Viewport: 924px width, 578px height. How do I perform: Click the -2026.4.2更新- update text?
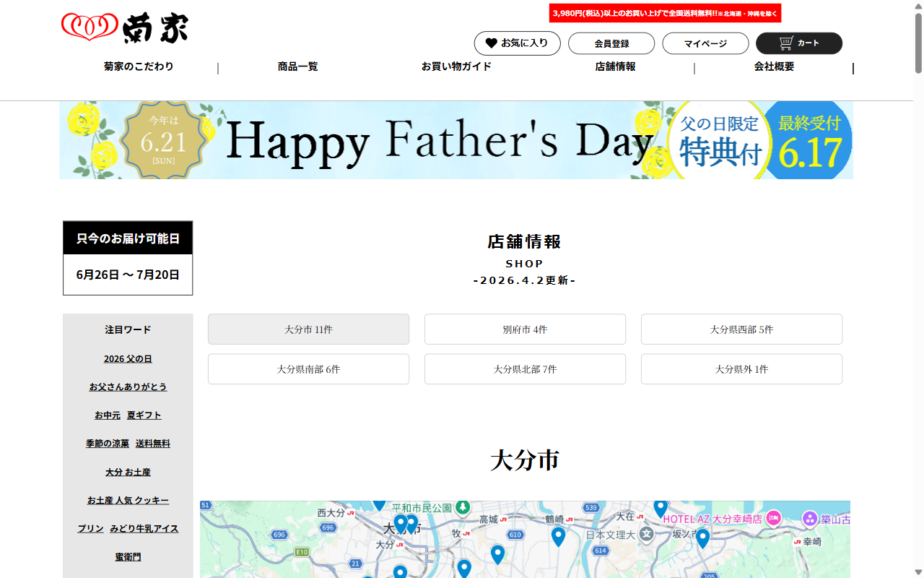[525, 280]
